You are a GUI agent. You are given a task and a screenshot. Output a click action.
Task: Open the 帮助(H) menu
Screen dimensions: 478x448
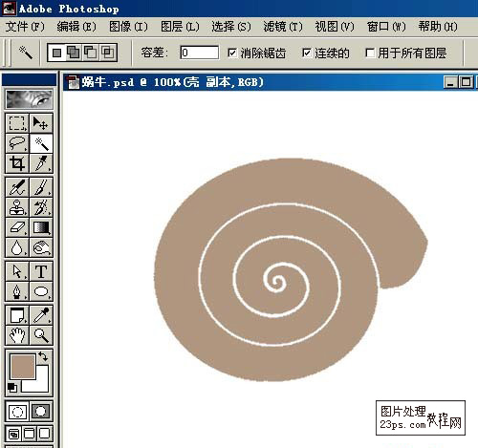438,27
